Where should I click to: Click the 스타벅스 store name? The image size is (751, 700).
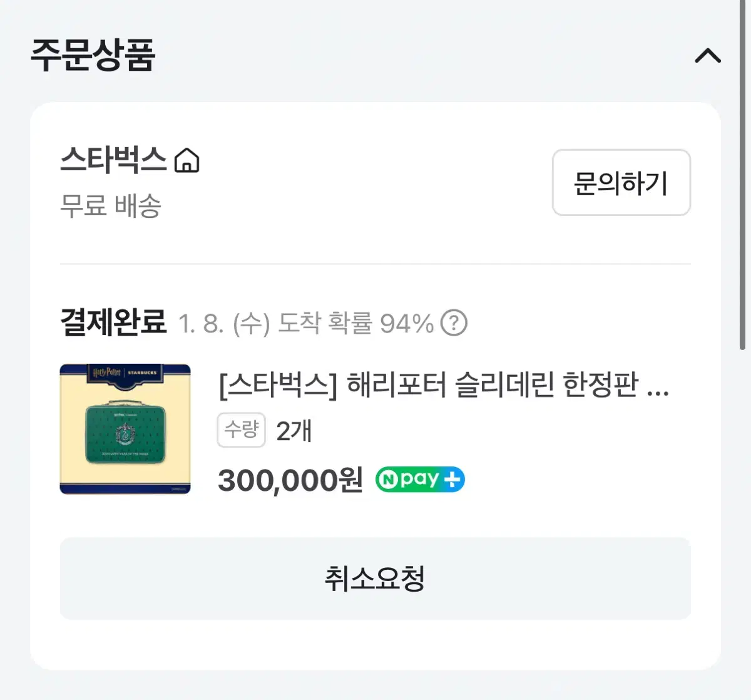coord(113,160)
